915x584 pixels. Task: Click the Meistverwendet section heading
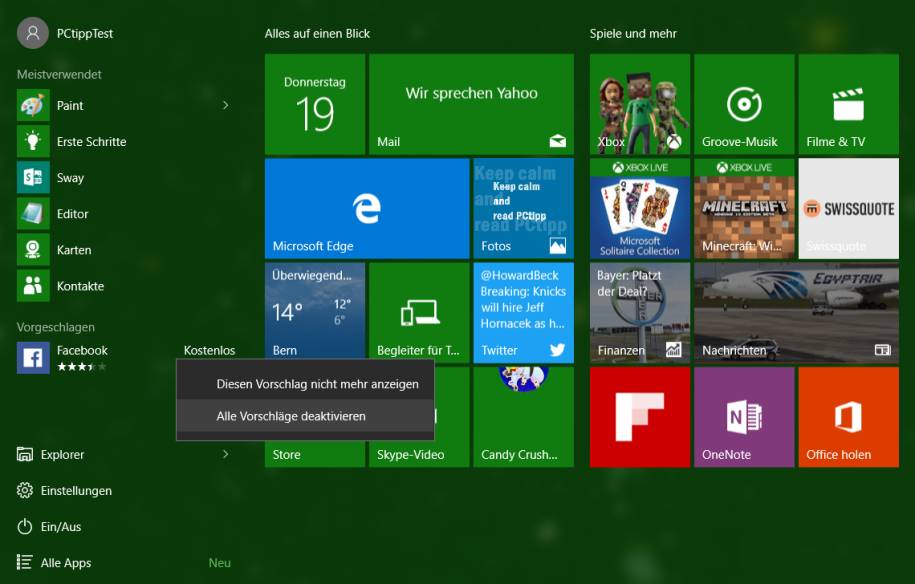pyautogui.click(x=59, y=74)
